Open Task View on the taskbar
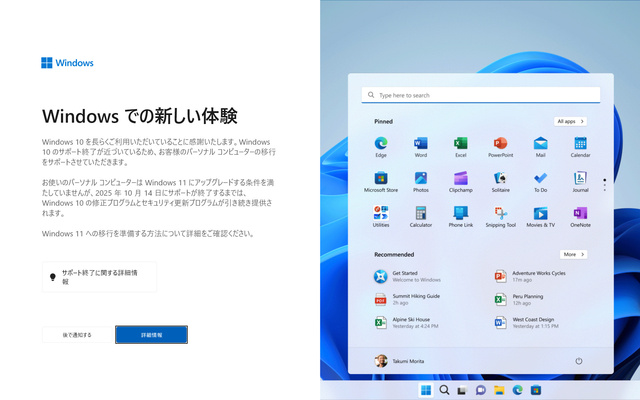This screenshot has width=640, height=400. [462, 390]
